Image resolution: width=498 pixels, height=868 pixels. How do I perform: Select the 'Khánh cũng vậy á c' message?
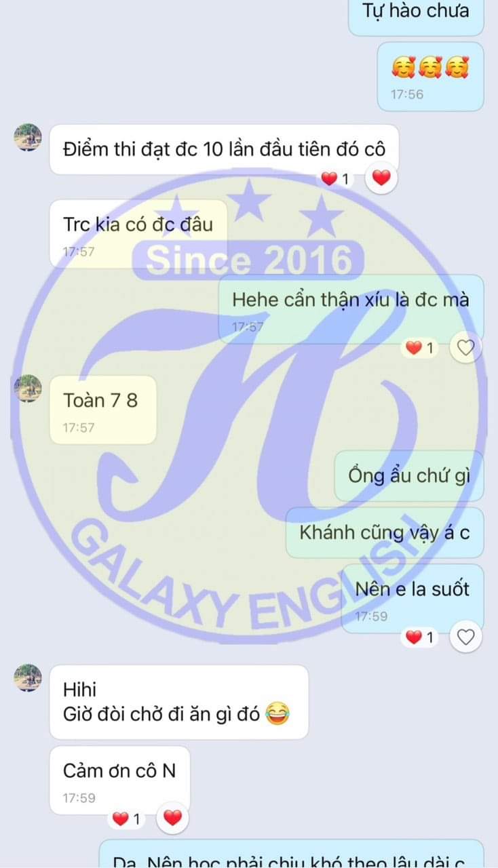pos(385,532)
